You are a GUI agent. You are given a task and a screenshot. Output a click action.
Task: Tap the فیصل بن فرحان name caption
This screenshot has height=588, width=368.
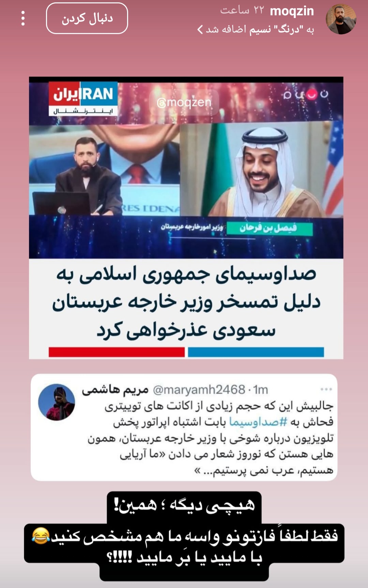[269, 228]
